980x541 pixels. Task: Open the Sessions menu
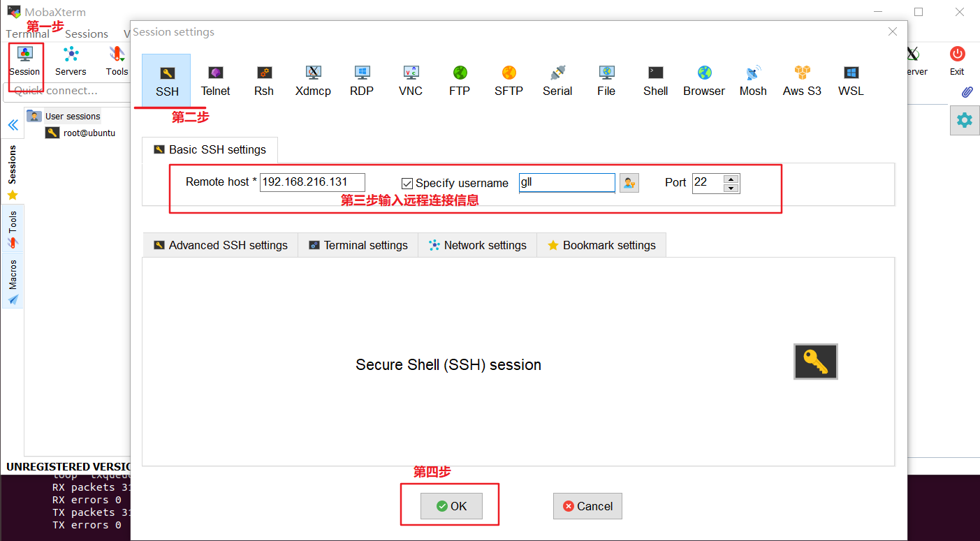pyautogui.click(x=87, y=34)
